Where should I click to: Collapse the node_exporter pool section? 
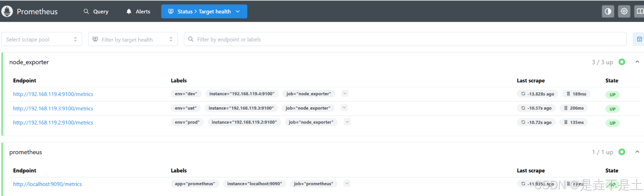tap(637, 62)
